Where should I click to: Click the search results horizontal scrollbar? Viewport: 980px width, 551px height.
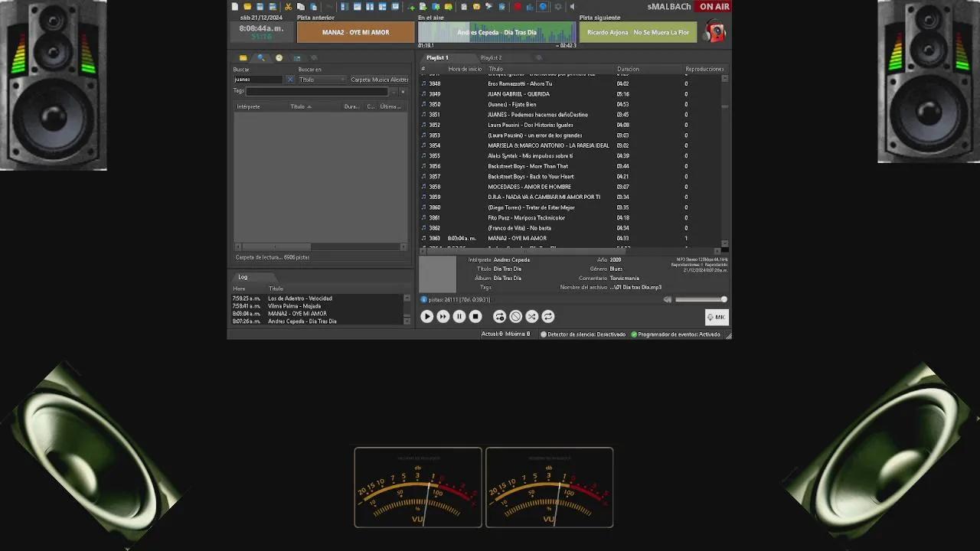320,246
